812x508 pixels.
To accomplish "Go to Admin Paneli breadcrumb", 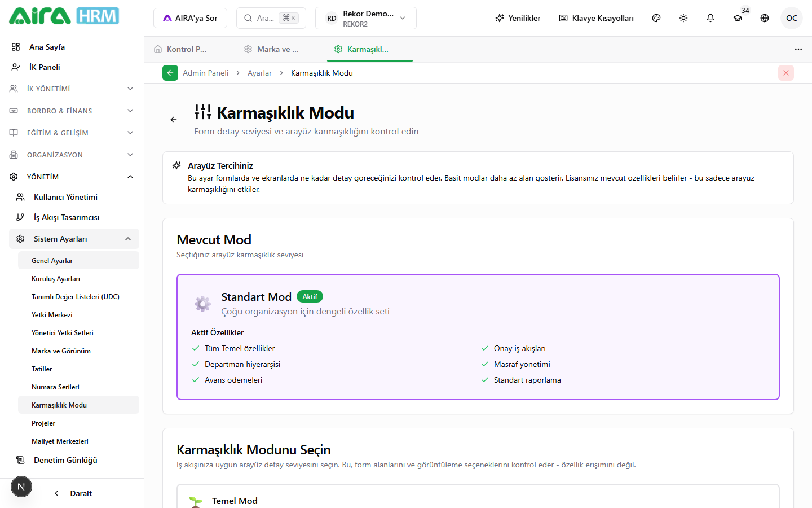I will click(206, 73).
